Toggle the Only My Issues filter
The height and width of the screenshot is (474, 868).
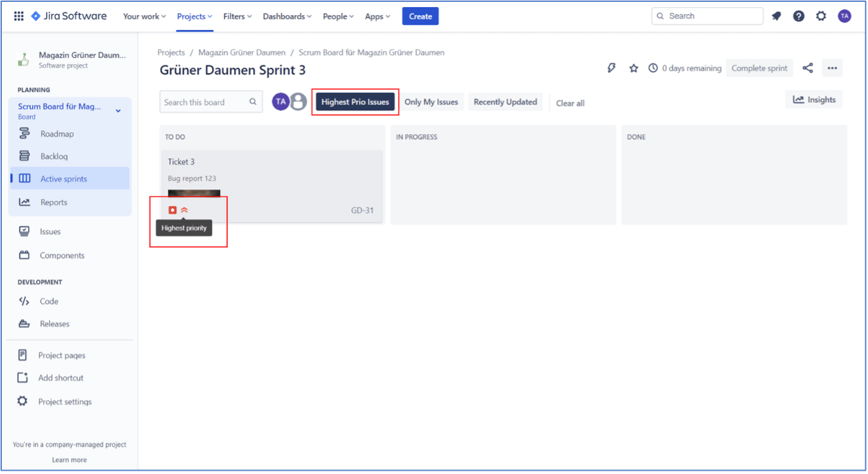[x=431, y=102]
